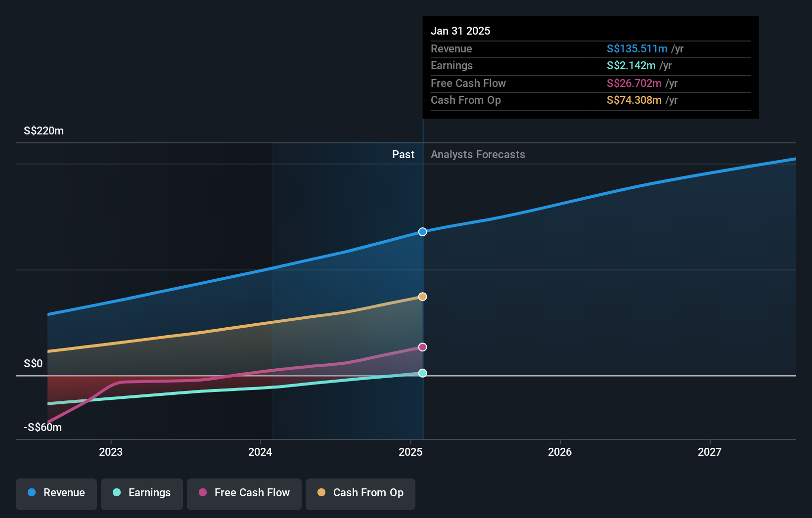Viewport: 812px width, 518px height.
Task: Click the blue Revenue data point marker
Action: point(422,231)
